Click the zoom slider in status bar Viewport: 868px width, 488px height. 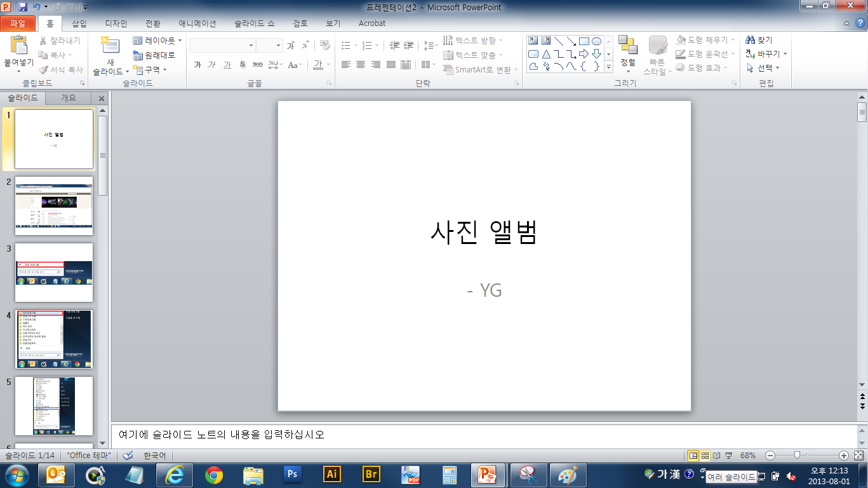796,456
